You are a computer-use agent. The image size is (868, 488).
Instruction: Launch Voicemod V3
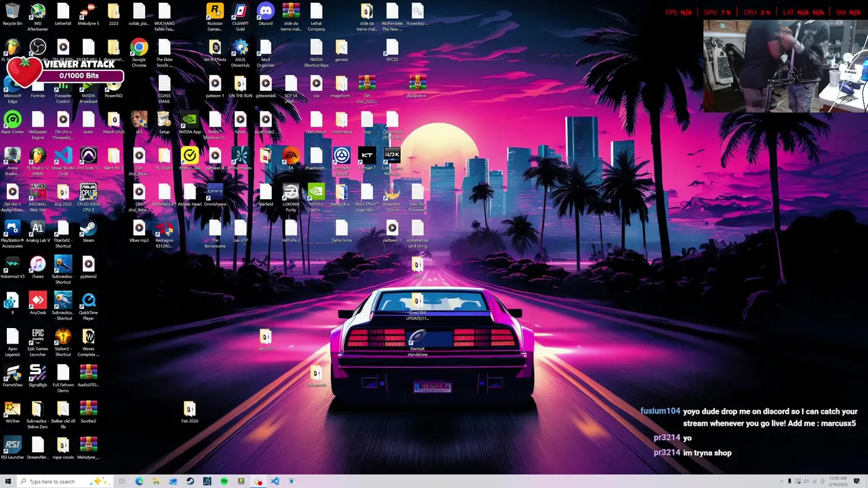[12, 268]
